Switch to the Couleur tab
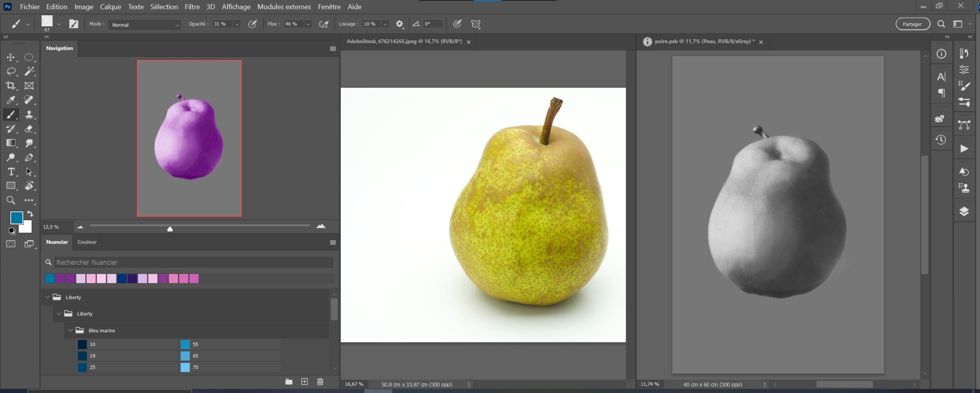 click(x=87, y=242)
